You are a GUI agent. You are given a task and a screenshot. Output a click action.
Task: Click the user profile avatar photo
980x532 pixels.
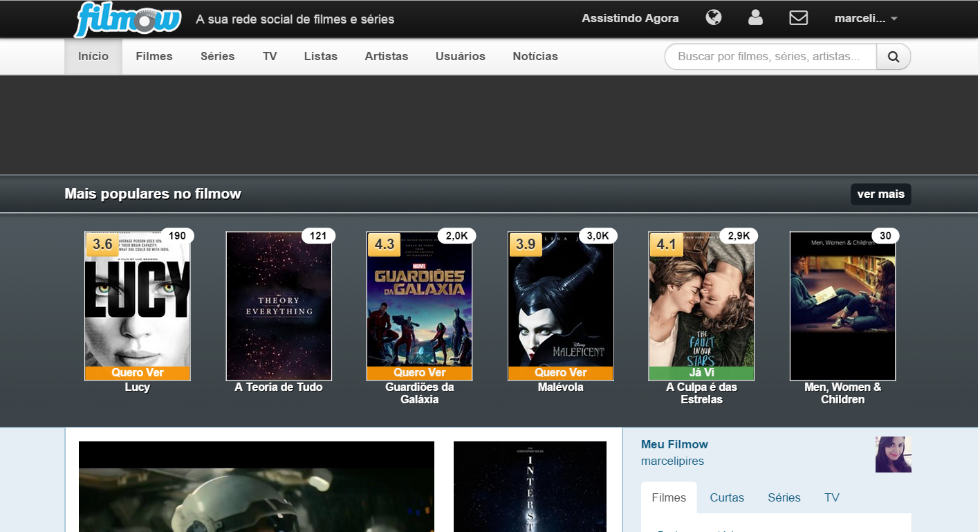(894, 455)
